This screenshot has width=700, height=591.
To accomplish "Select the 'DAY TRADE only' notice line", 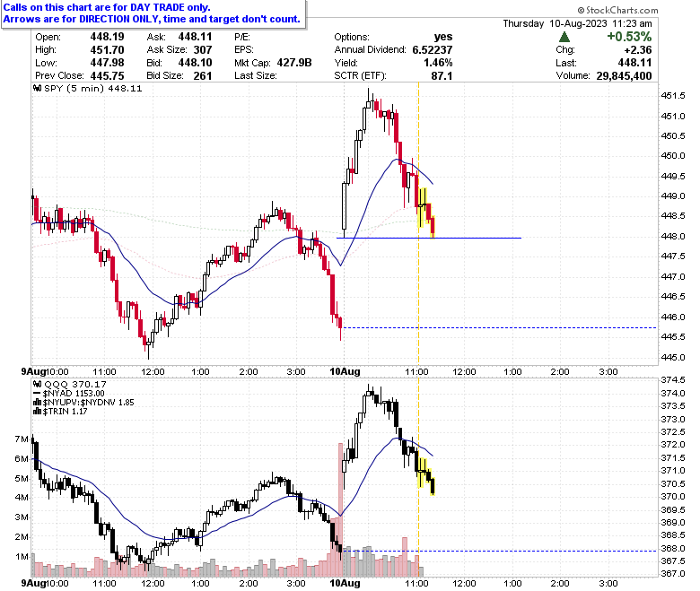I will click(107, 7).
